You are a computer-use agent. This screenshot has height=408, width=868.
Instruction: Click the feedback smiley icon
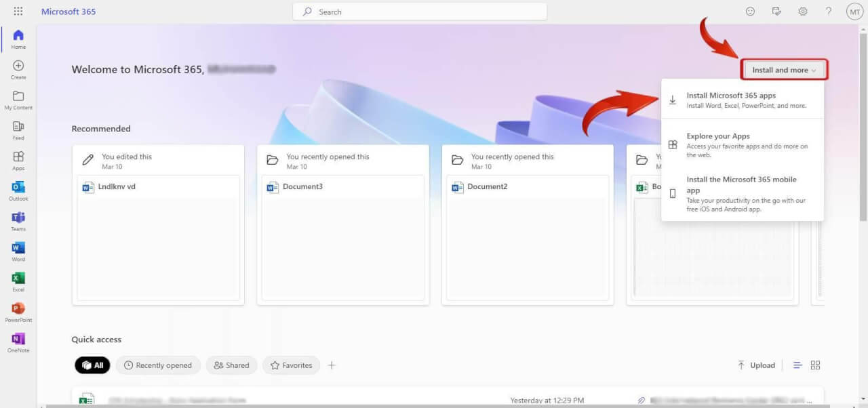pyautogui.click(x=750, y=12)
